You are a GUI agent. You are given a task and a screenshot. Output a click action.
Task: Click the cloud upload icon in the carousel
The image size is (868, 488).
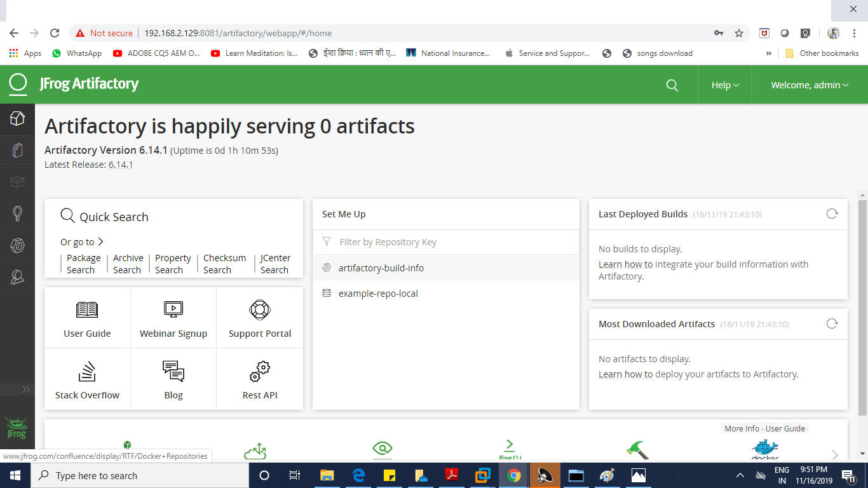point(255,451)
